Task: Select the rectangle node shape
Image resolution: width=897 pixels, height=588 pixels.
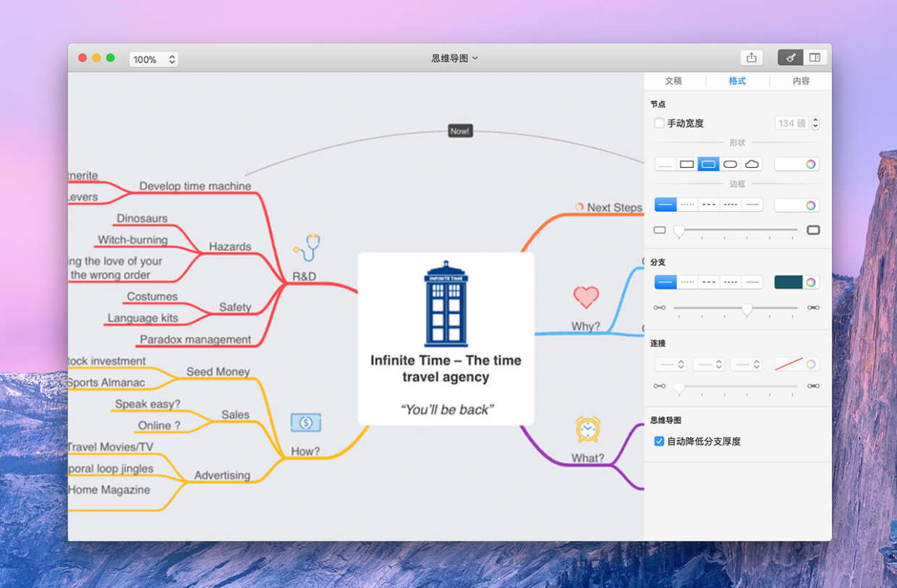Action: point(687,164)
